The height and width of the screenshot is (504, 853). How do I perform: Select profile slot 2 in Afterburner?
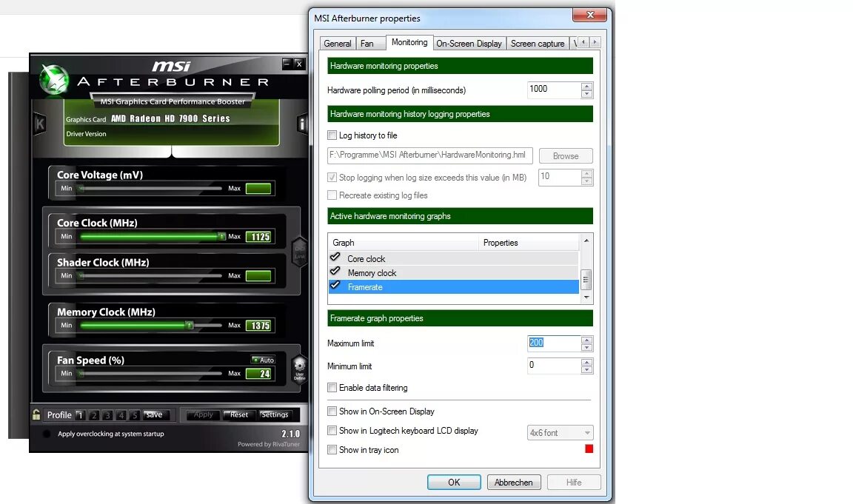93,415
